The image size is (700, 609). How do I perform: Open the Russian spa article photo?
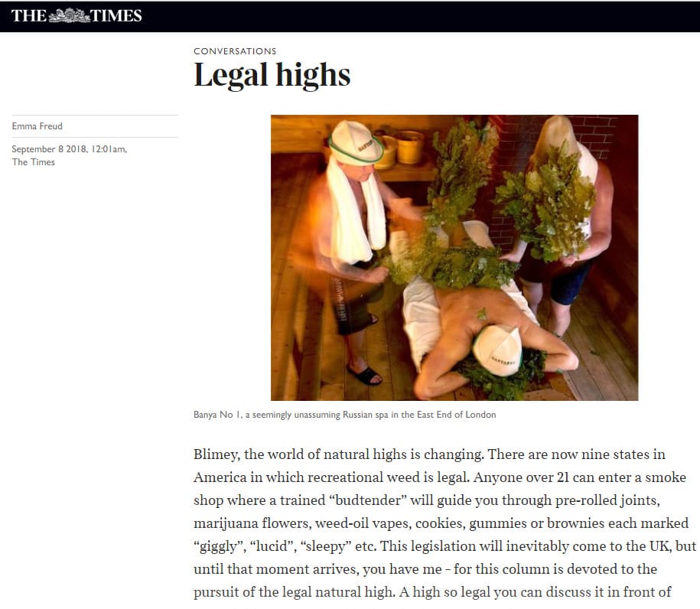[454, 258]
